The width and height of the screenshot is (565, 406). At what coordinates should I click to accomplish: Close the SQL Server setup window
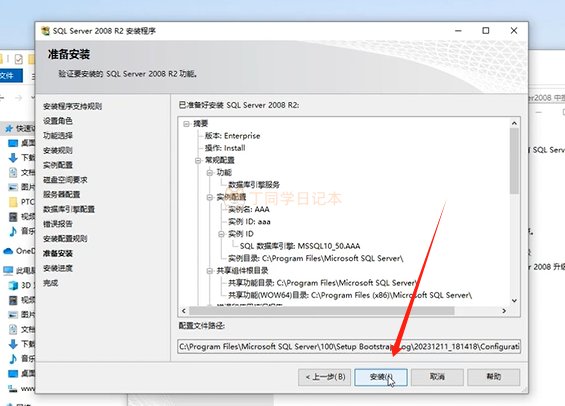tap(514, 31)
